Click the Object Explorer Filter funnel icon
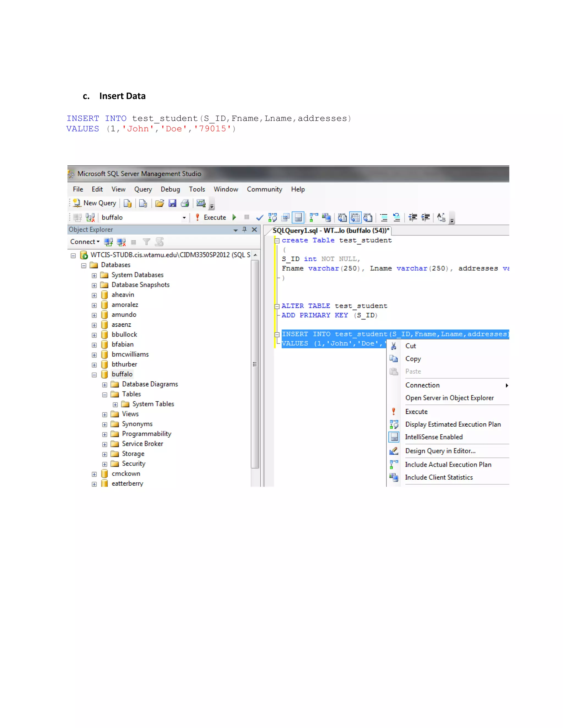563x728 pixels. 146,242
